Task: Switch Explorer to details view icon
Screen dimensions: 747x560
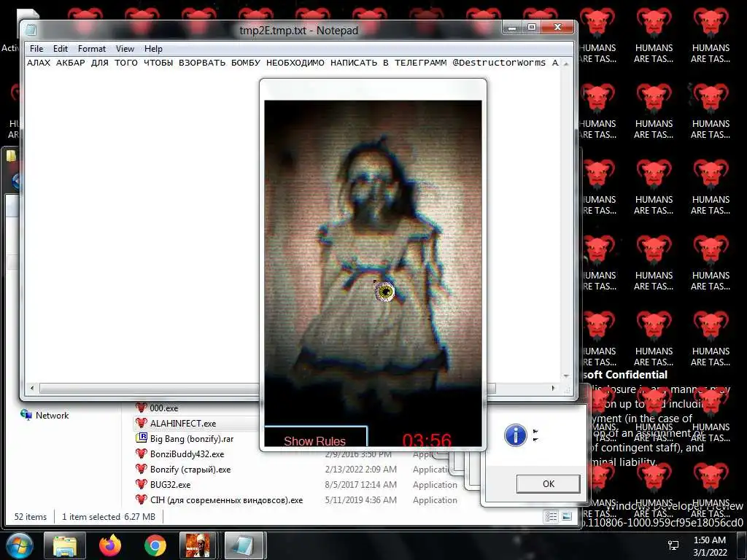Action: (x=551, y=516)
